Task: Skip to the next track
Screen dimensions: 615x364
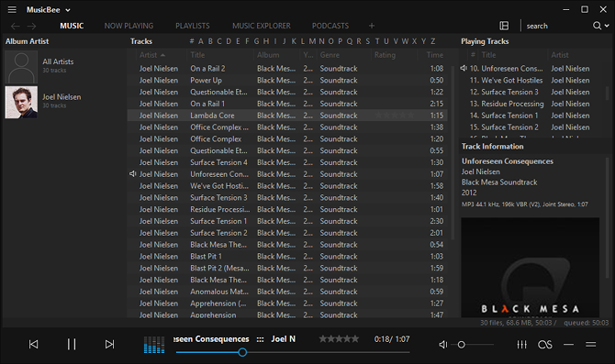Action: pyautogui.click(x=109, y=345)
